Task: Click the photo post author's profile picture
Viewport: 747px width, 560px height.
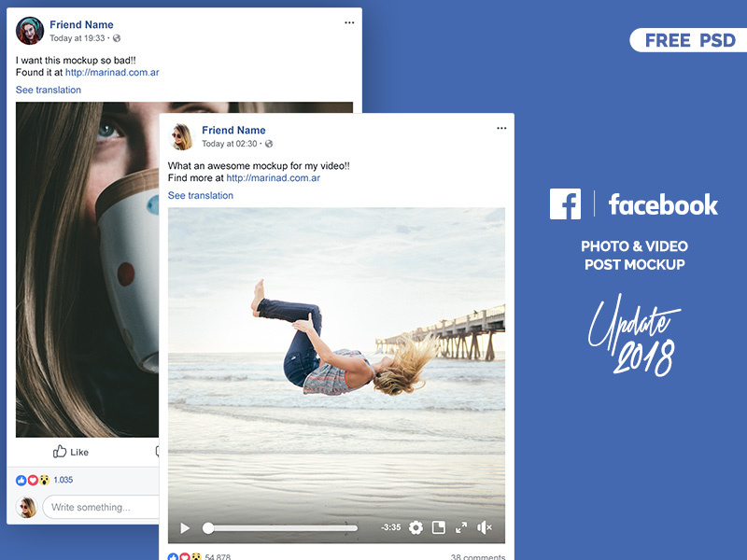Action: click(x=30, y=31)
